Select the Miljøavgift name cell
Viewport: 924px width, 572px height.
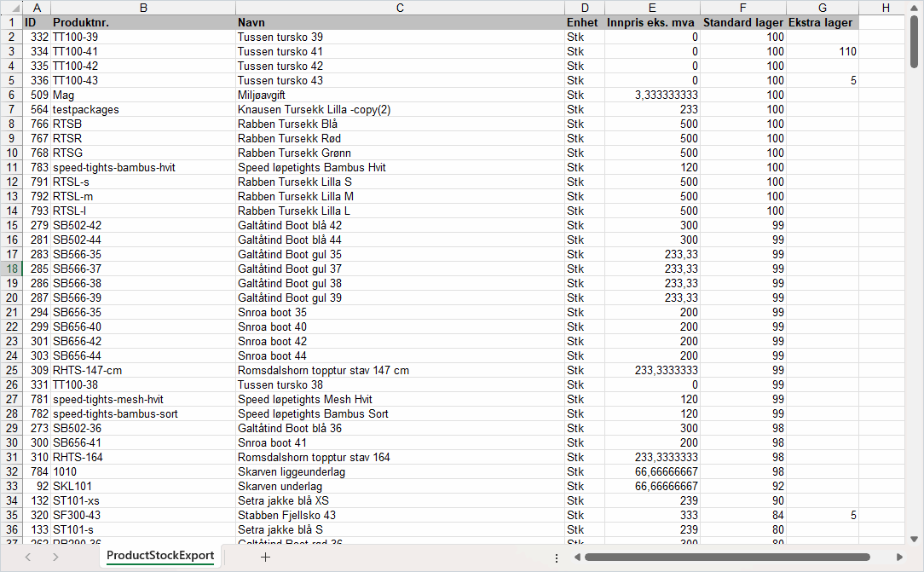pyautogui.click(x=400, y=95)
